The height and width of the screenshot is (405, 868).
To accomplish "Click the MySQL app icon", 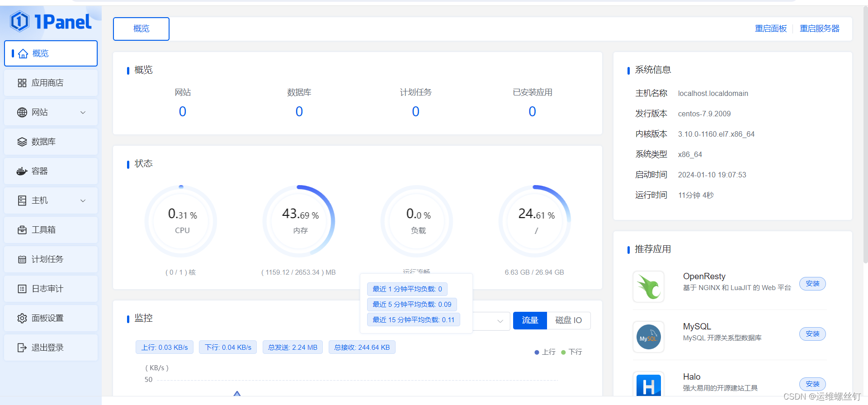I will coord(649,337).
